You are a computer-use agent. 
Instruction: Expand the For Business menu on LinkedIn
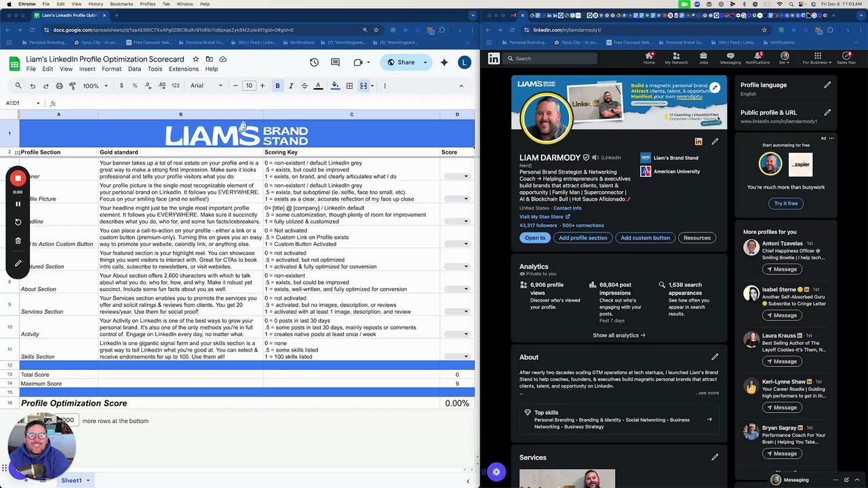click(817, 59)
